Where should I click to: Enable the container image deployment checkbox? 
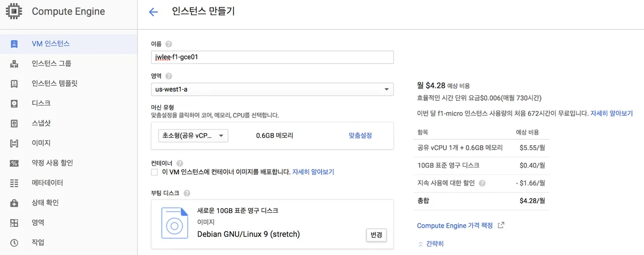pos(154,172)
